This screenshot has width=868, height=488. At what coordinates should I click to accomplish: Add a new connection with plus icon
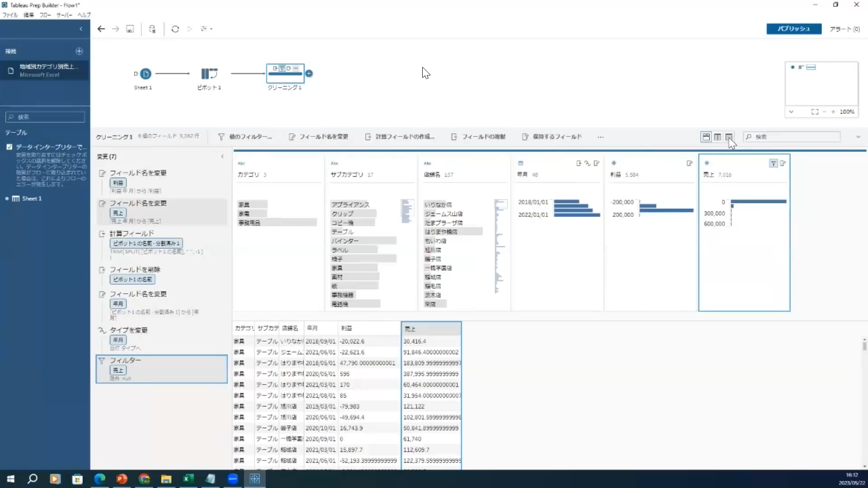[x=79, y=51]
